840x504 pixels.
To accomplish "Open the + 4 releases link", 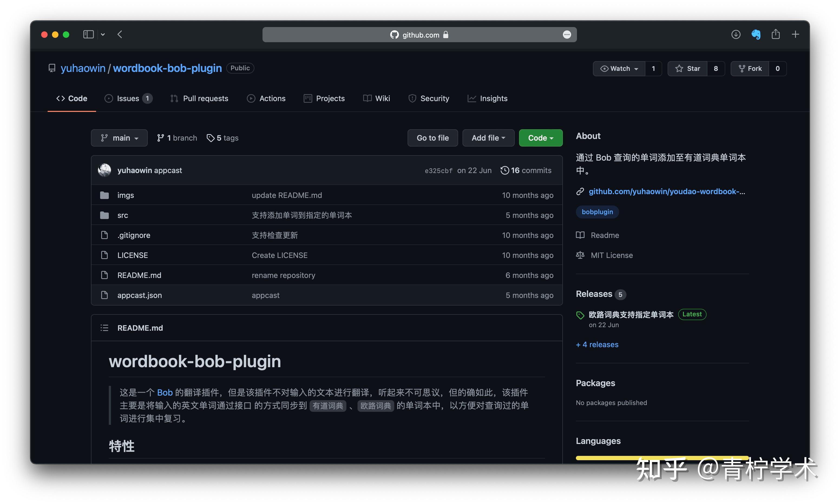I will [597, 344].
